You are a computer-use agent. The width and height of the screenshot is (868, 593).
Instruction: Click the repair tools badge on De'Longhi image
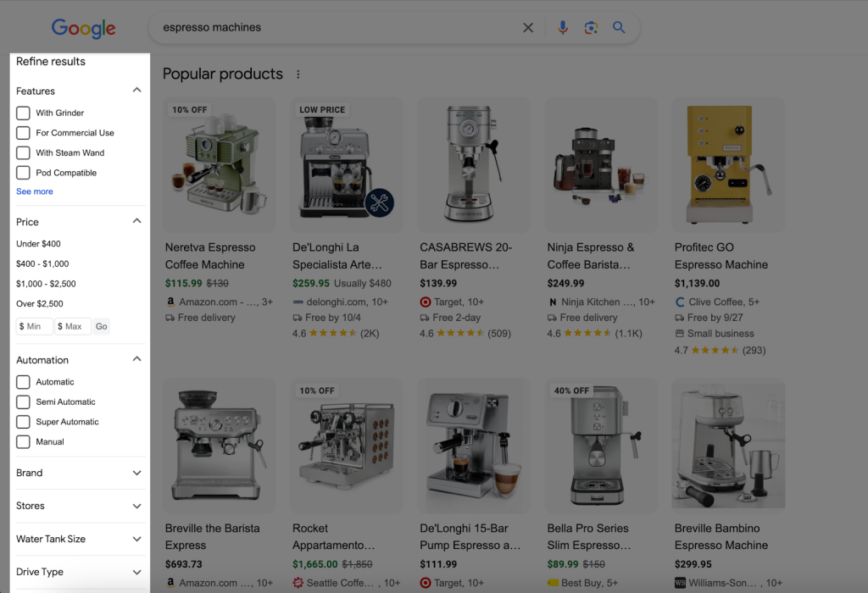pos(379,202)
